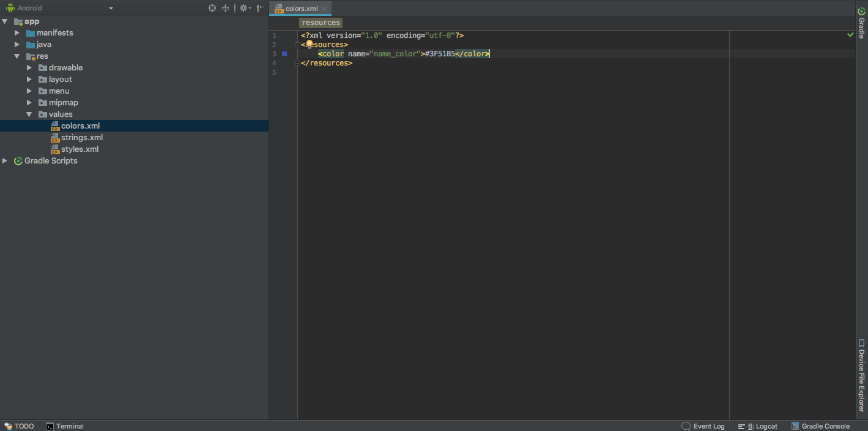Open the Project panel settings gear
Screen dimensions: 868x431
pos(243,8)
